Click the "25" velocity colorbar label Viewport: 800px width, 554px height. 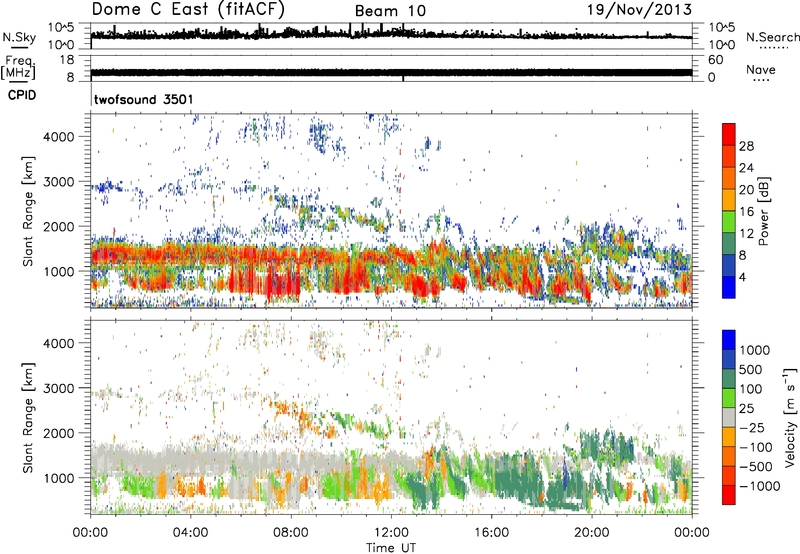(747, 409)
